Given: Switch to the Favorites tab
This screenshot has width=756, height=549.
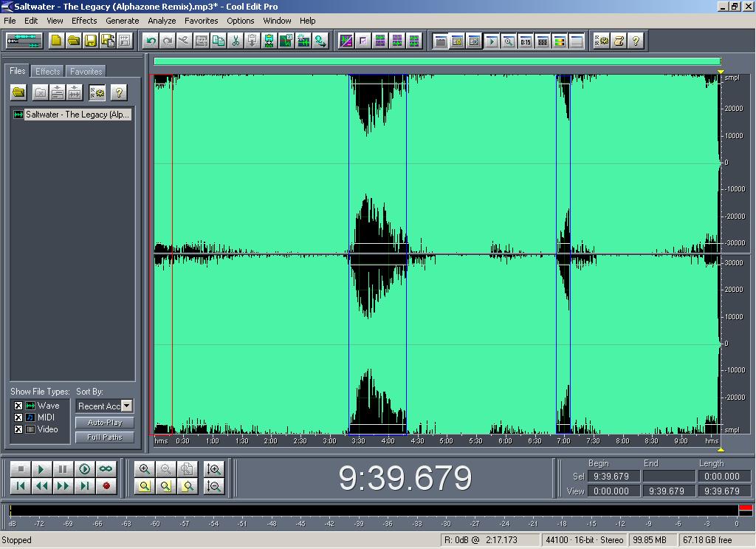Looking at the screenshot, I should point(86,72).
